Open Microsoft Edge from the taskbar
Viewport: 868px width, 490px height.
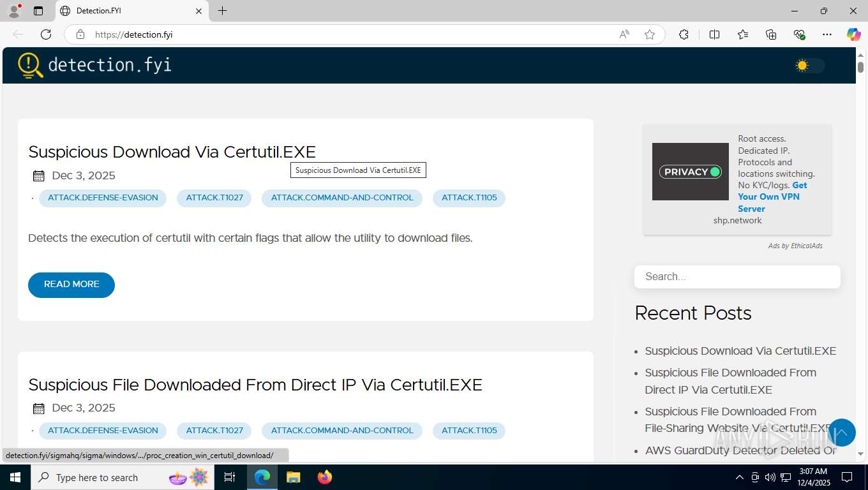(262, 477)
